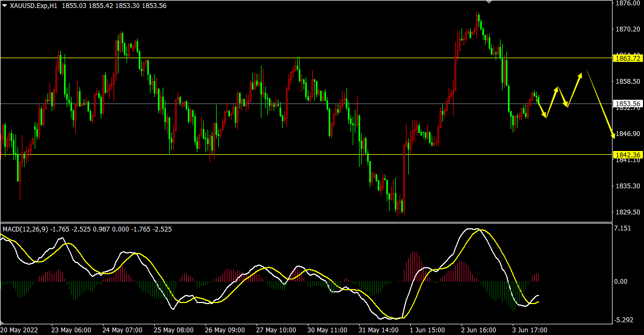Click the 3 Jun 17:00 time label
644x335 pixels.
coord(529,330)
